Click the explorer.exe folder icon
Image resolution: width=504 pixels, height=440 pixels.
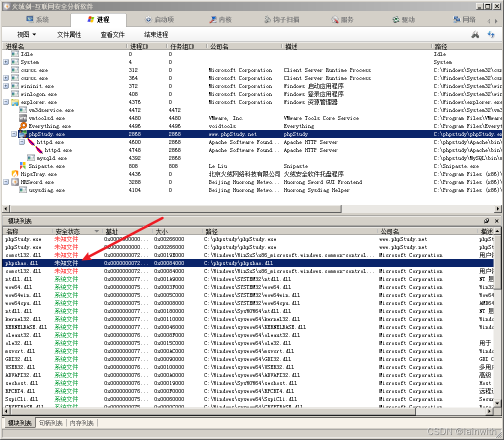15,102
